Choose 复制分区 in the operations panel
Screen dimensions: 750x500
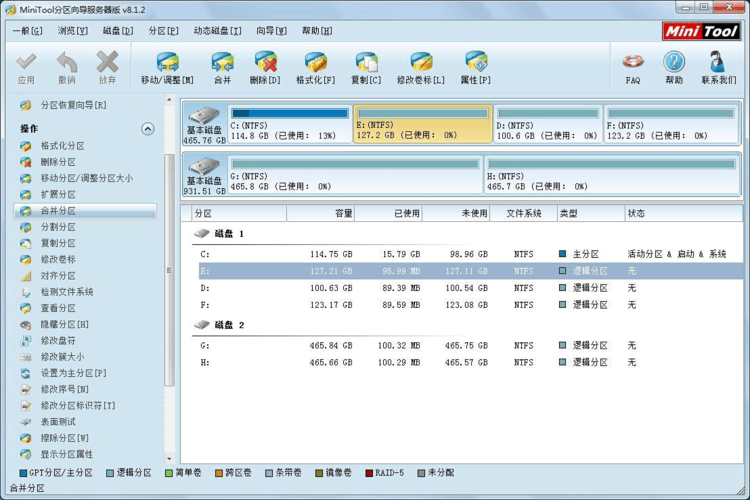(58, 244)
